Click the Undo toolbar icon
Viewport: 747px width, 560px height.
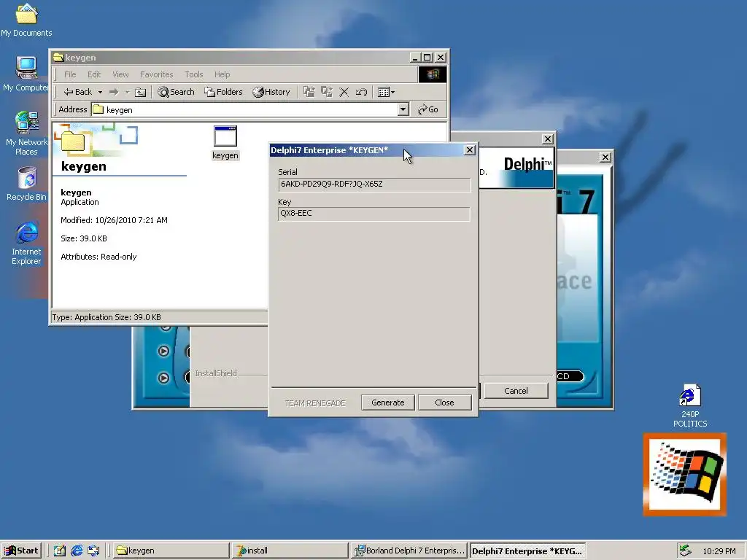pos(361,92)
